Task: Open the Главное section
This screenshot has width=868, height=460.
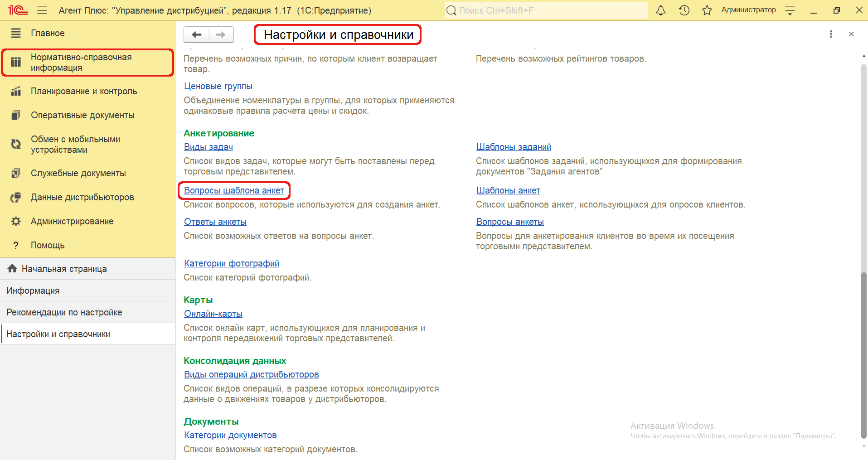Action: [48, 33]
